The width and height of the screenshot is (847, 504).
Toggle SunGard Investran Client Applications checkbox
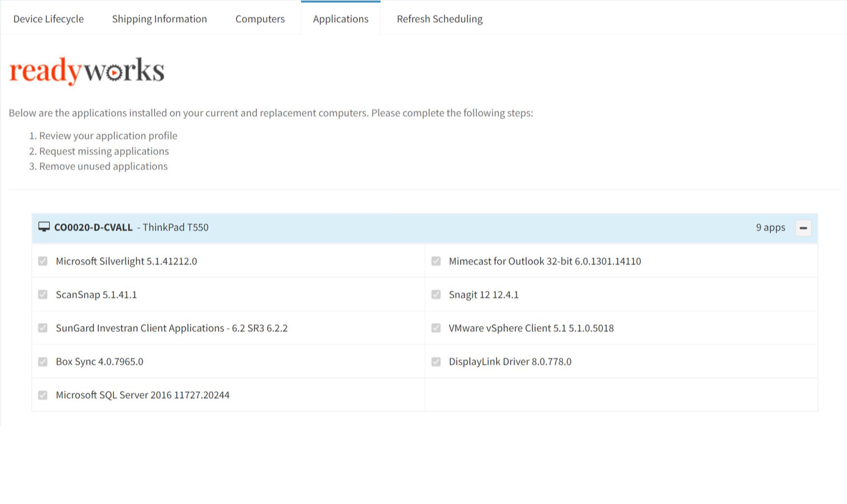[x=43, y=328]
